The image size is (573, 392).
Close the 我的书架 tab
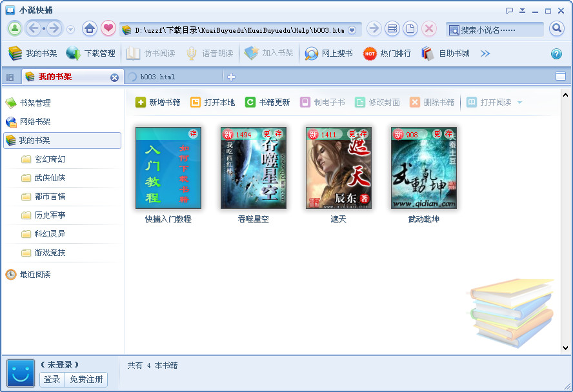[114, 77]
